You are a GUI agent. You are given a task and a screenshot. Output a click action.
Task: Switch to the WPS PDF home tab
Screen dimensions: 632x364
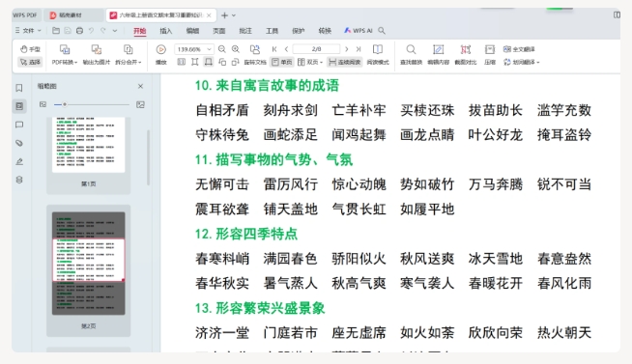tap(25, 14)
